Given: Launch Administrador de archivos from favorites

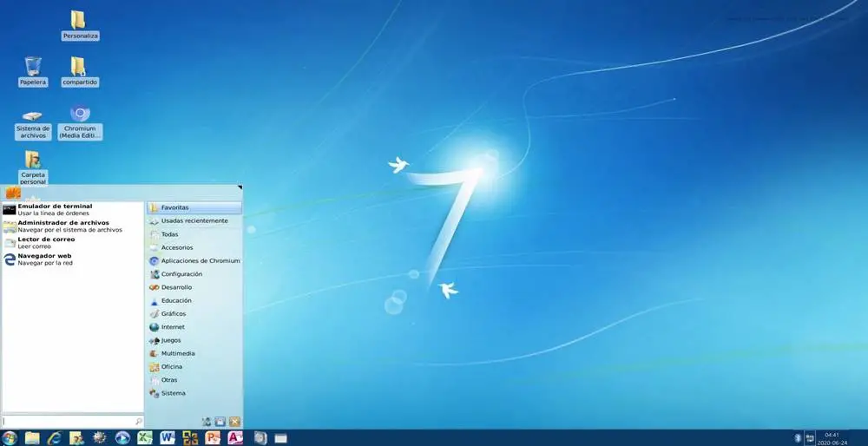Looking at the screenshot, I should pos(72,226).
